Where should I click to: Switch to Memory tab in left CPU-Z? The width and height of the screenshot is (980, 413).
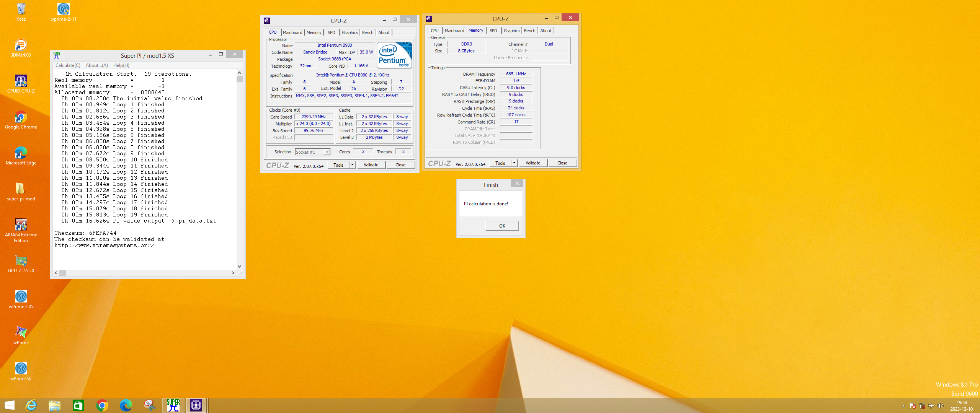pyautogui.click(x=314, y=33)
